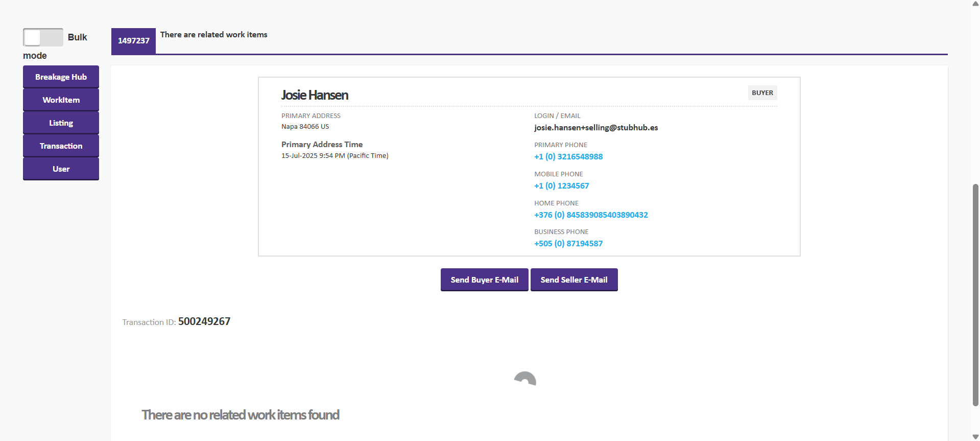The image size is (980, 441).
Task: Click the loading spinner icon
Action: (x=525, y=379)
